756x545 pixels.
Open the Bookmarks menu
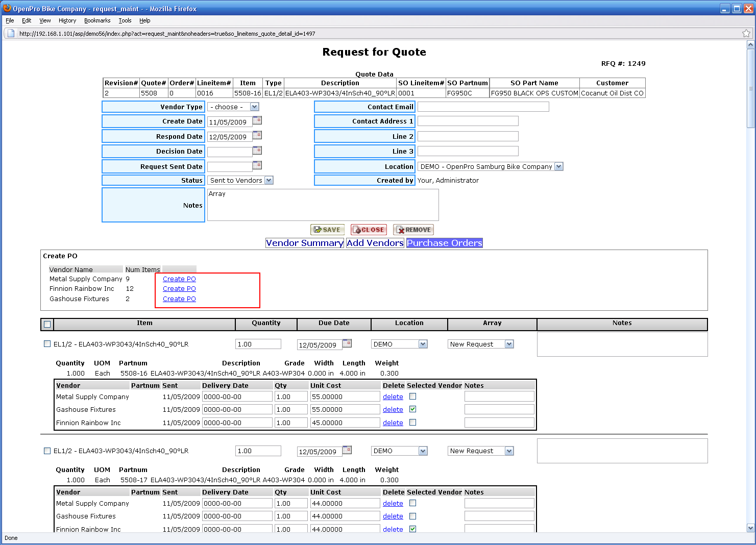pyautogui.click(x=97, y=20)
